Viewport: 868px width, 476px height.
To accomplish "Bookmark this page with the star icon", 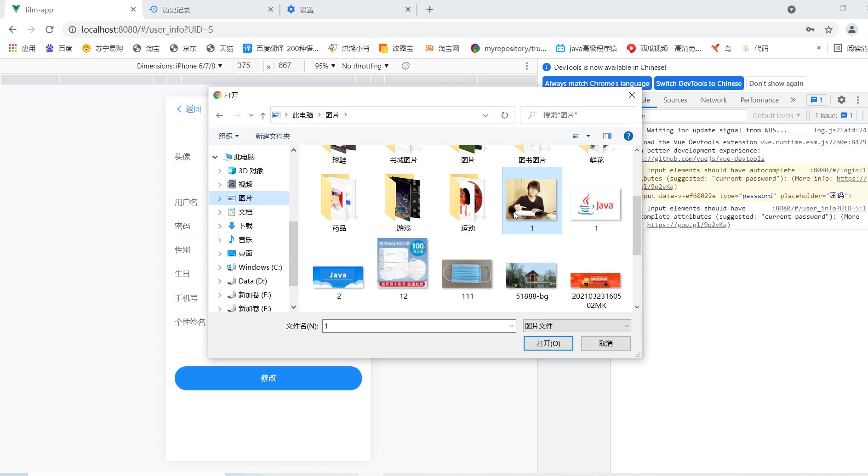I will pyautogui.click(x=828, y=29).
